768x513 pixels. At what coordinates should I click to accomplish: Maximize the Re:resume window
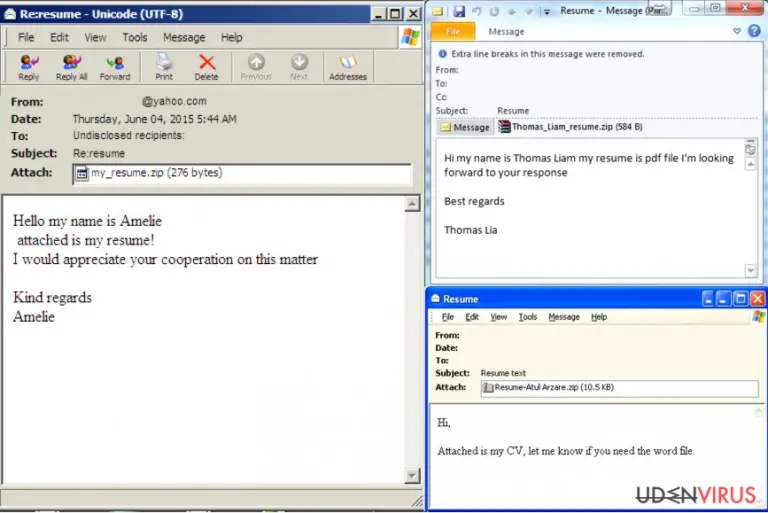coord(395,14)
